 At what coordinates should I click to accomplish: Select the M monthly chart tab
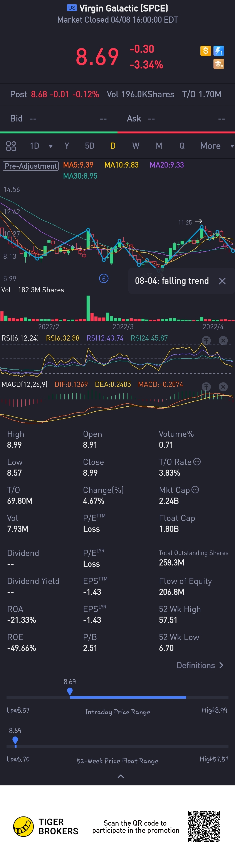coord(159,146)
